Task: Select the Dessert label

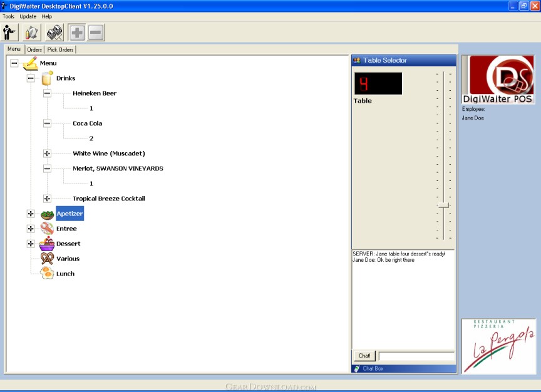Action: click(x=68, y=244)
